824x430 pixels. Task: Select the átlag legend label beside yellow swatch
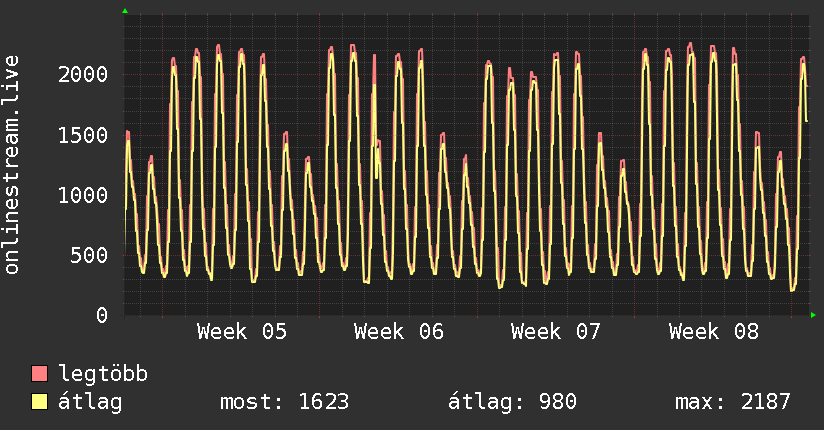90,402
